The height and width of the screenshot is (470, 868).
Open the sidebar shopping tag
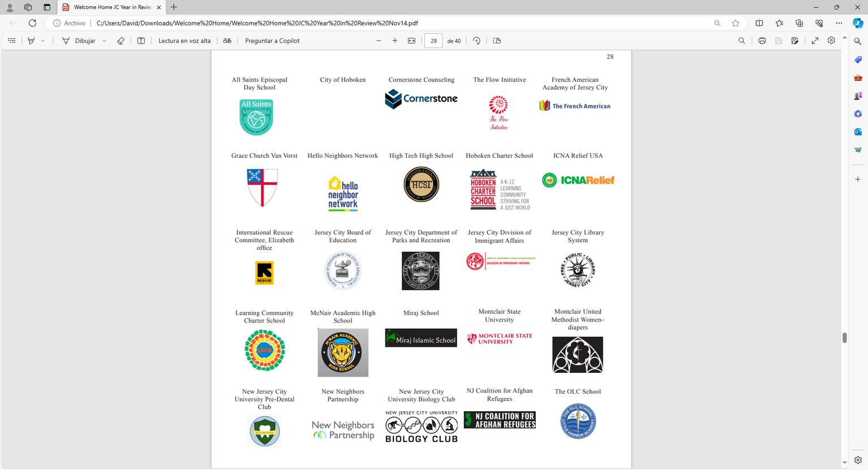(858, 60)
